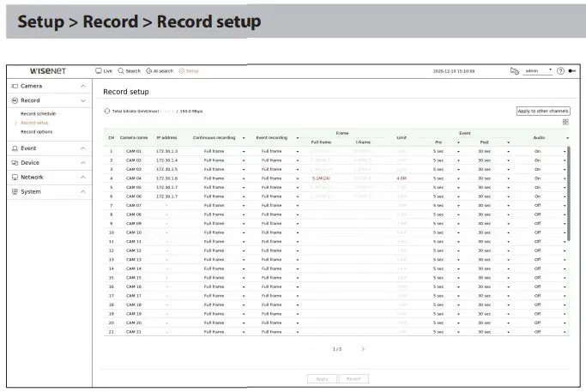Open the Setup tab
This screenshot has width=586, height=392.
(x=189, y=71)
